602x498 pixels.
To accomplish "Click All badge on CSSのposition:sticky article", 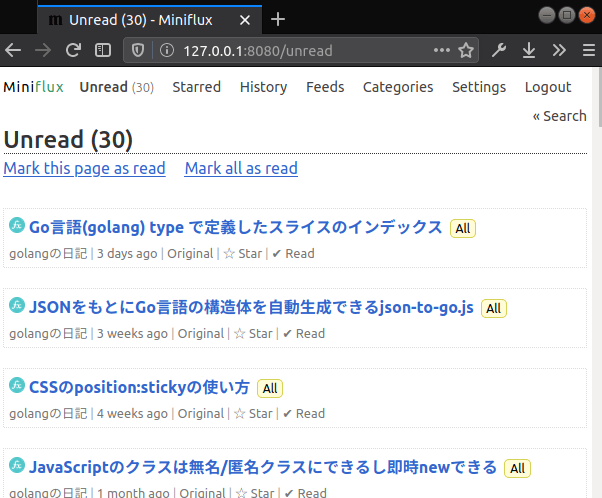I will 270,388.
